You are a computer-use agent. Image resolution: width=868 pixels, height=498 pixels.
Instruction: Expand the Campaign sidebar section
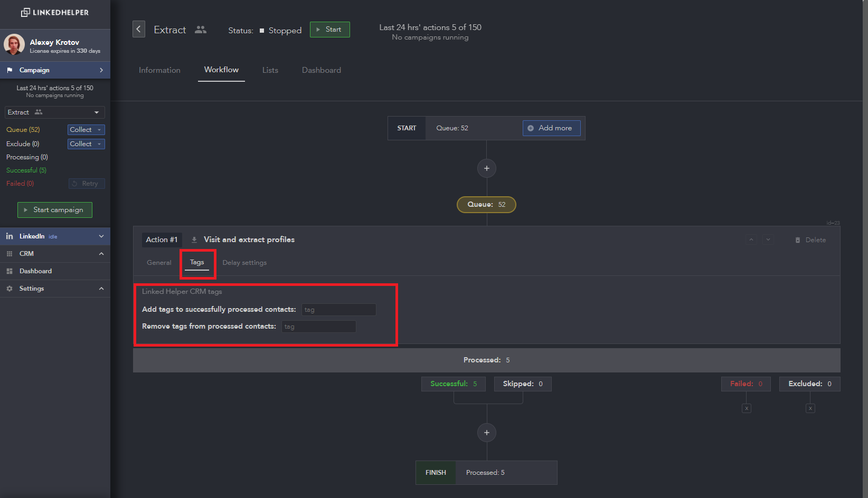click(55, 70)
